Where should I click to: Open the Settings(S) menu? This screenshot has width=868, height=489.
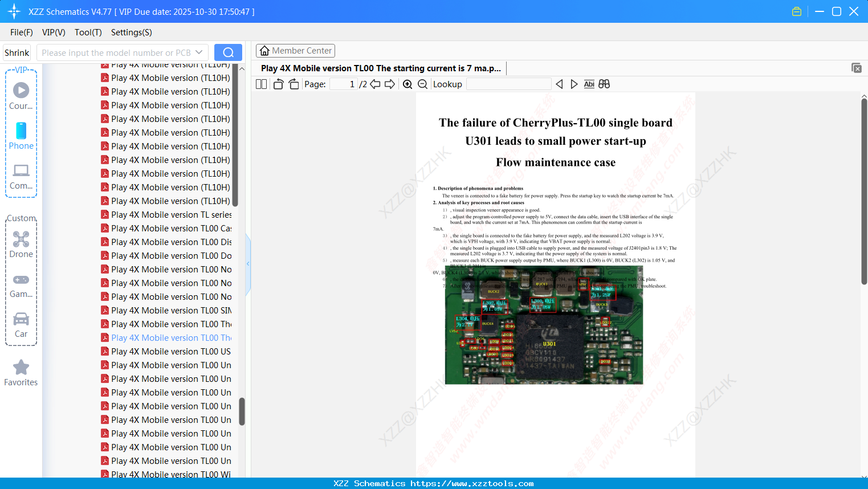(x=132, y=32)
